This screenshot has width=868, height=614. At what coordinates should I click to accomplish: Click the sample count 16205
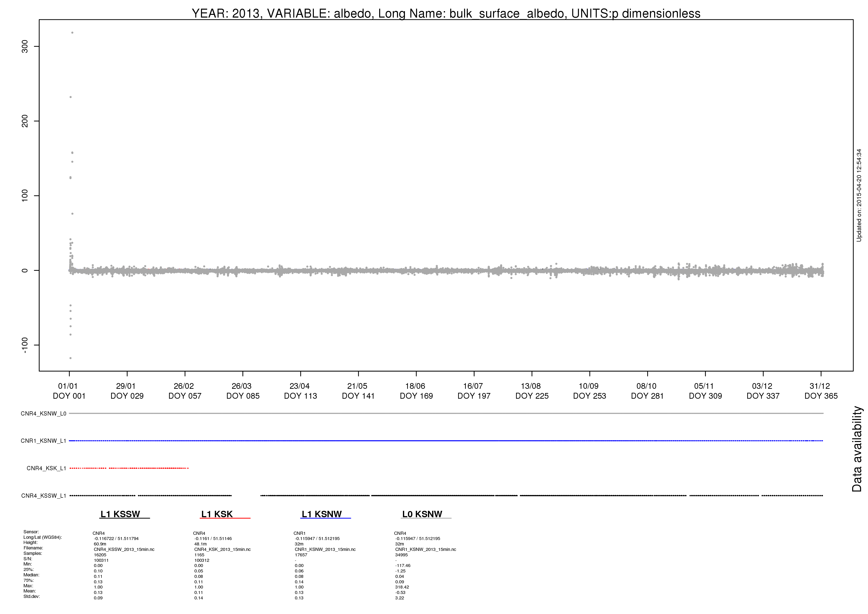[x=100, y=555]
